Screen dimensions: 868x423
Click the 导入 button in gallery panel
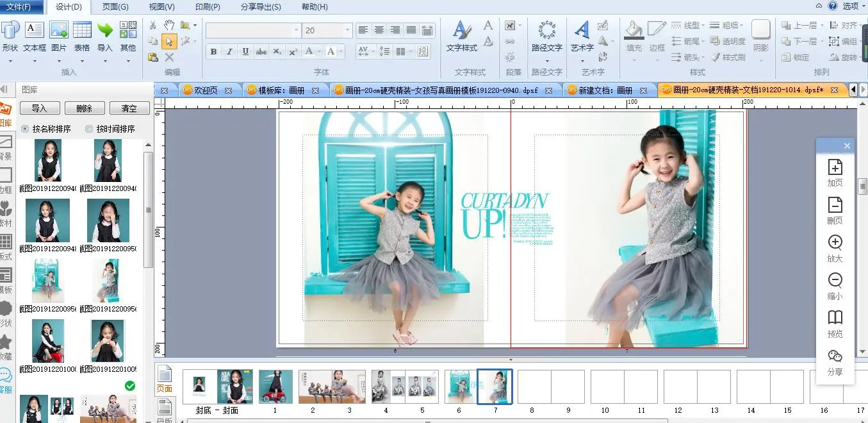[40, 108]
